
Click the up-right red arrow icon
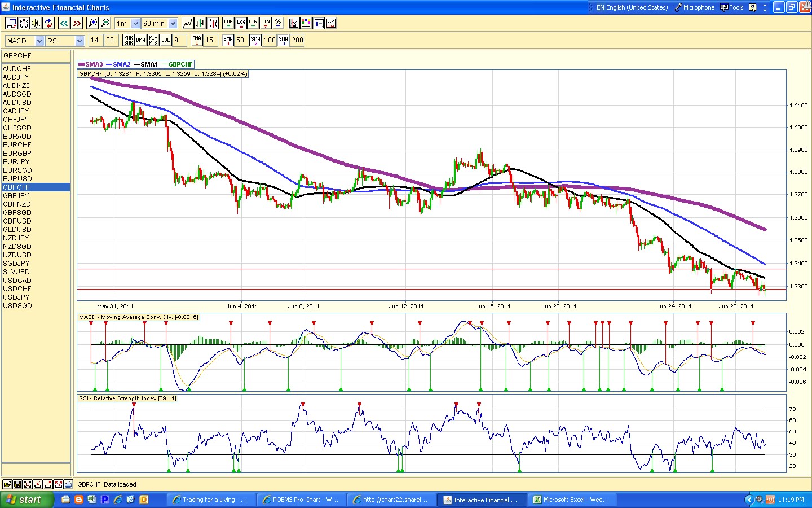coord(48,484)
